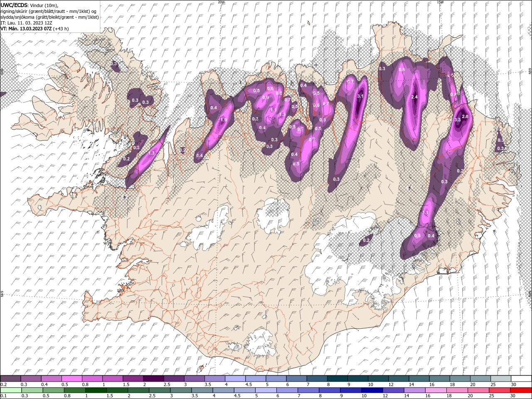
Task: Click the "2.8" precipitation value on the map
Action: (x=465, y=116)
